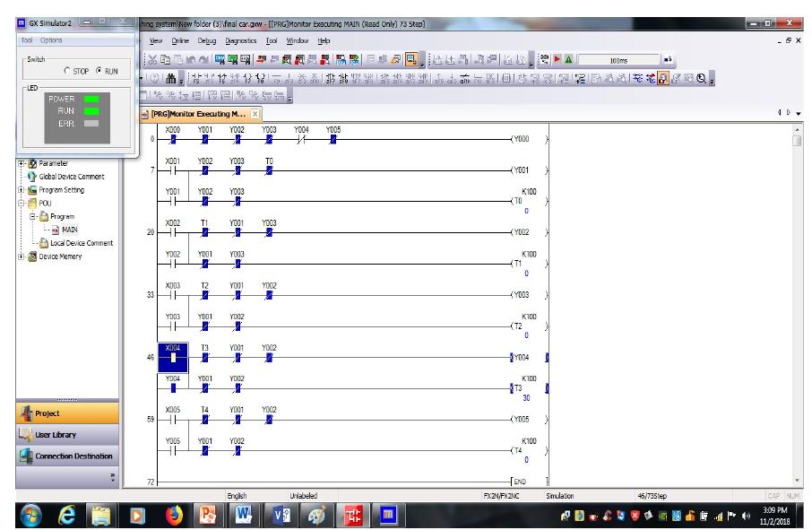
Task: Click the Find binoculars icon
Action: pyautogui.click(x=170, y=79)
